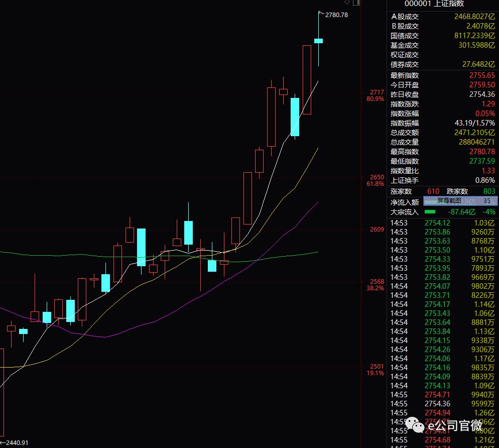Click the 权证成交 row label
The image size is (499, 448).
click(x=405, y=55)
